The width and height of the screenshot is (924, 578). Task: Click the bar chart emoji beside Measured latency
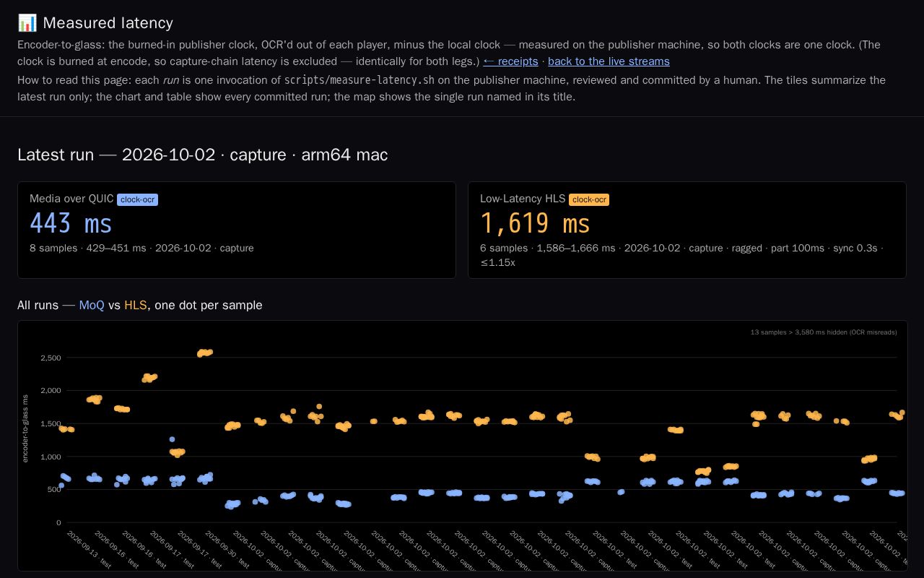tap(27, 23)
